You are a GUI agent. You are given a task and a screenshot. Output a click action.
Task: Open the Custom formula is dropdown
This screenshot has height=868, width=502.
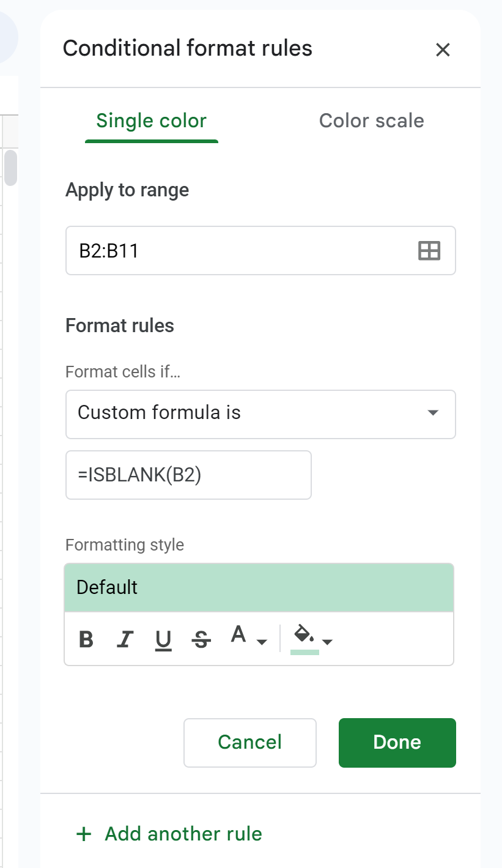point(260,414)
